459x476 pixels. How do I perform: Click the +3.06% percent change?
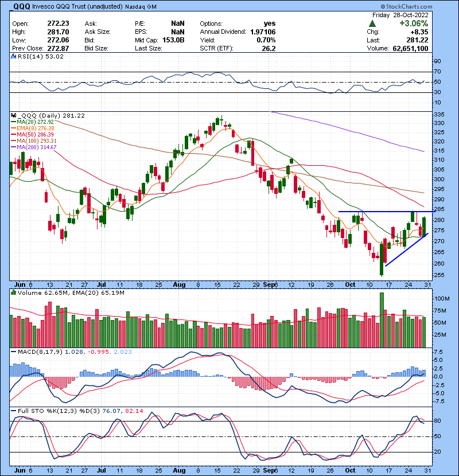414,24
